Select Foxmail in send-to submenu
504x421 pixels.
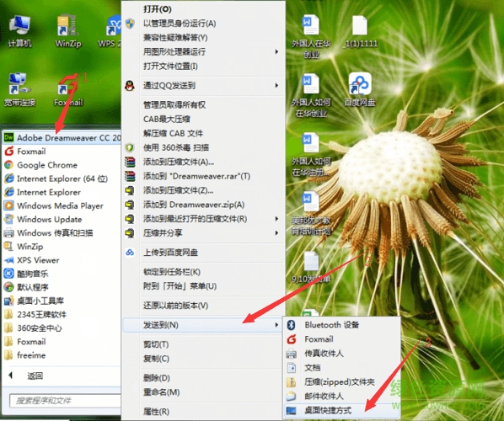[342, 339]
